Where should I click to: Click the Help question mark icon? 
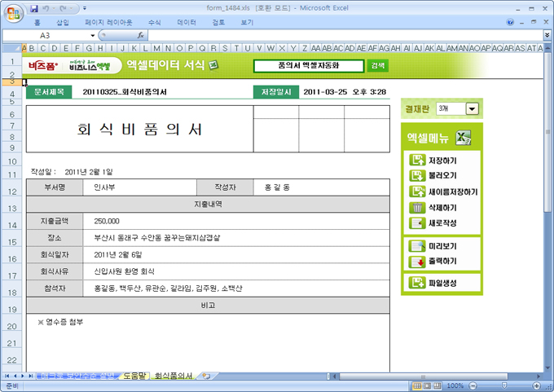point(510,22)
